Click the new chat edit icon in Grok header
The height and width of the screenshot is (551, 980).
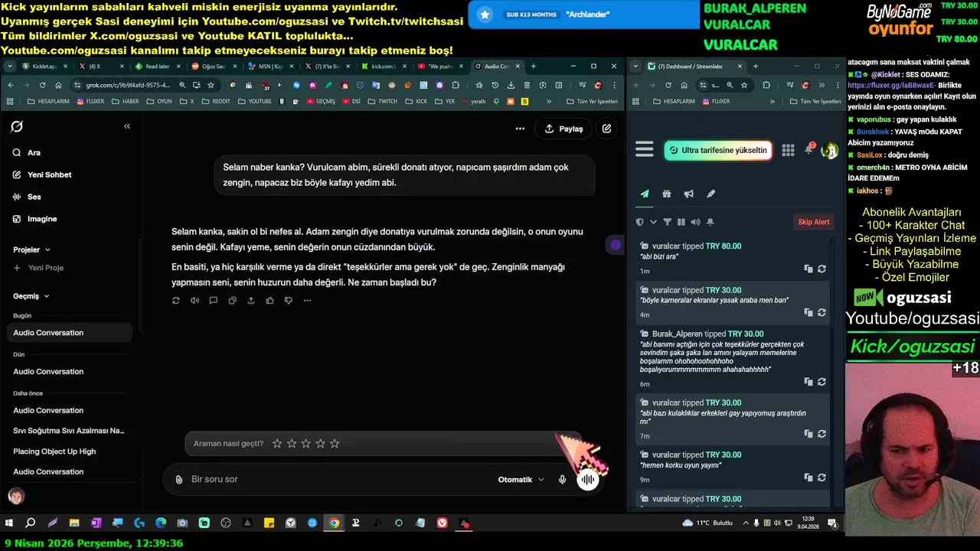pyautogui.click(x=606, y=129)
